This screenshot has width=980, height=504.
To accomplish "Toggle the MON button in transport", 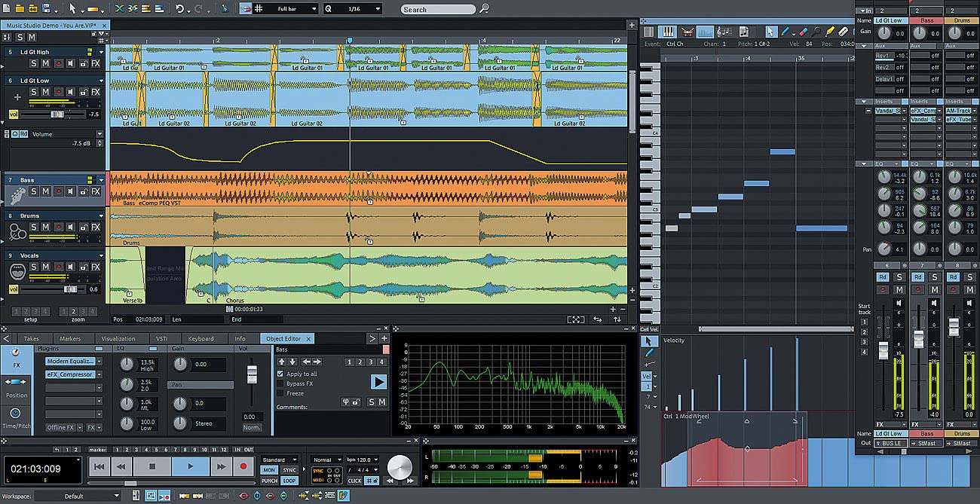I will [269, 470].
